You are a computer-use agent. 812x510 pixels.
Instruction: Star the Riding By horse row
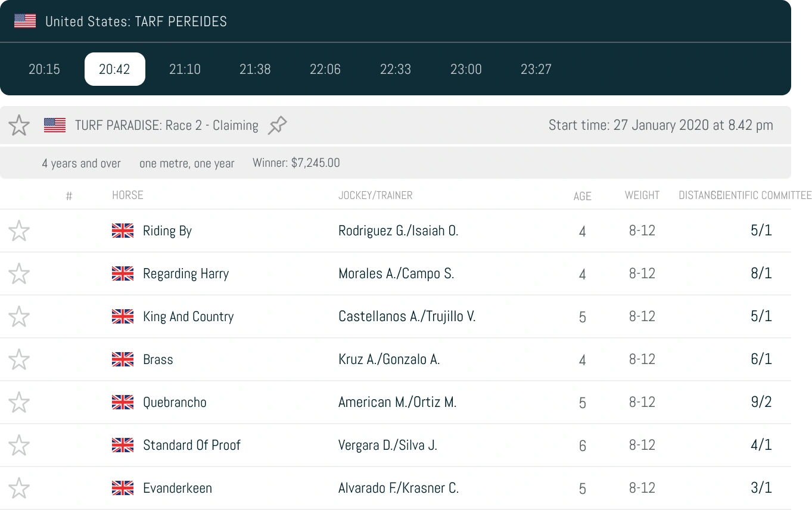point(19,231)
